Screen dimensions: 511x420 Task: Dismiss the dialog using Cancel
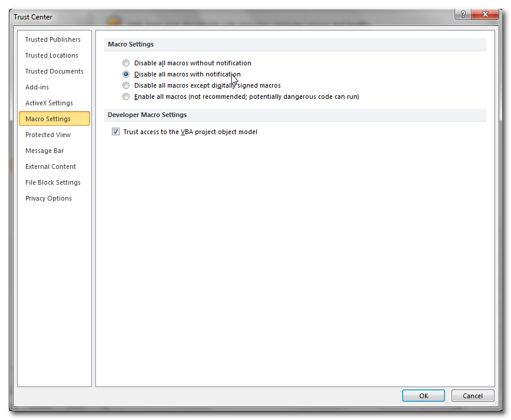coord(473,395)
